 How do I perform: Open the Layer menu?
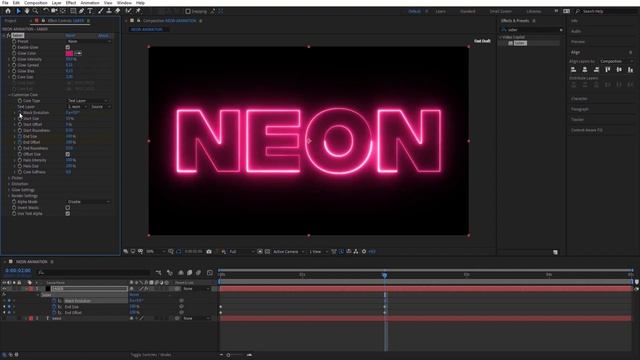[56, 3]
